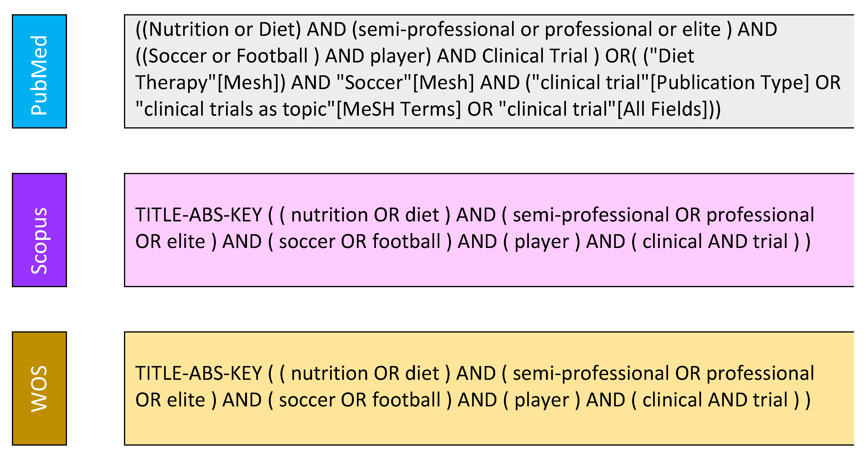Click "TITLE-ABS-KEY" in the WOS query
Screen dimensions: 868x457
coord(199,374)
